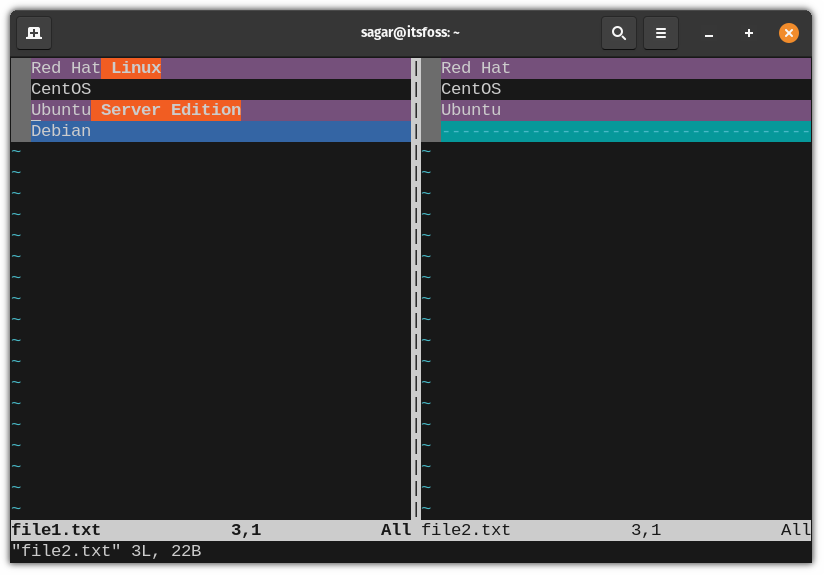The image size is (824, 575).
Task: Click CentOS in the left pane
Action: tap(61, 89)
